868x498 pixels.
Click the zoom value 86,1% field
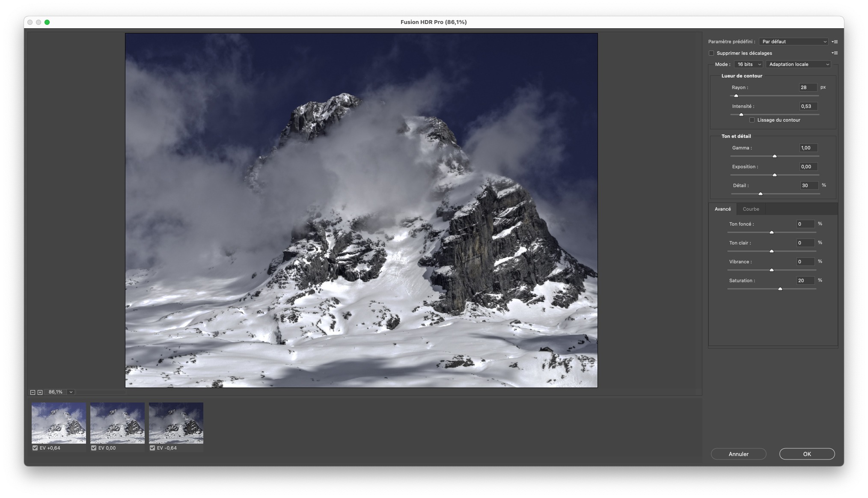56,392
